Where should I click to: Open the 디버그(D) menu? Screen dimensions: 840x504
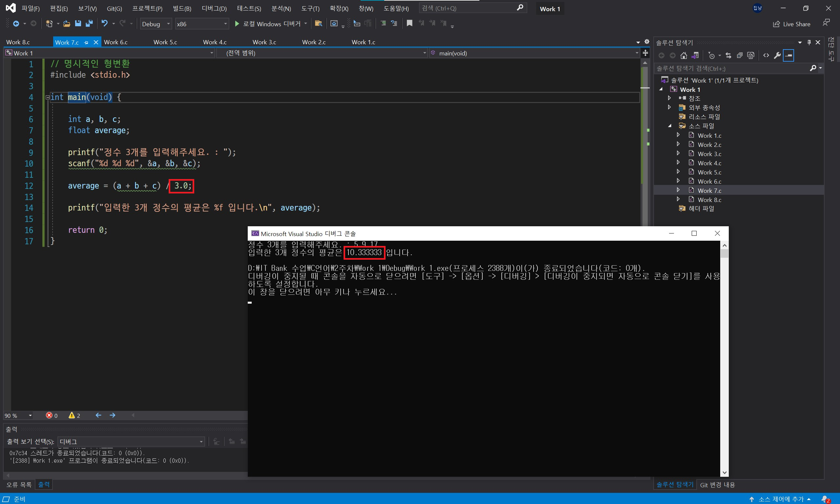click(214, 9)
